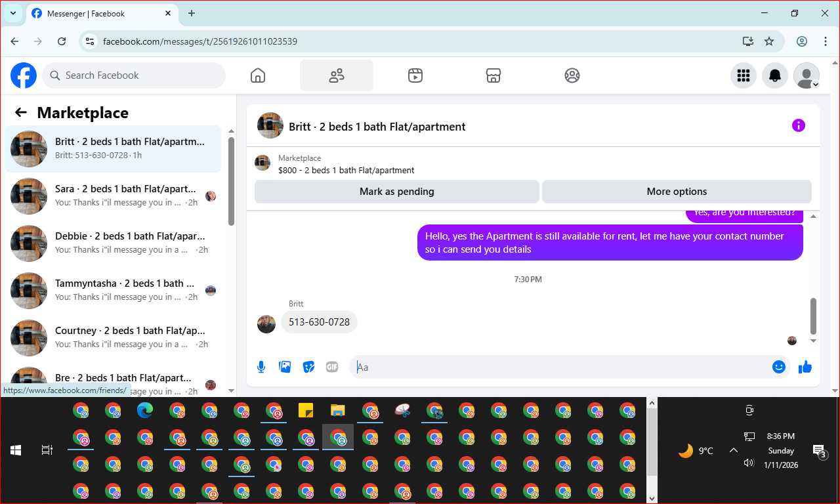The height and width of the screenshot is (504, 840).
Task: Open the notifications bell
Action: tap(775, 75)
